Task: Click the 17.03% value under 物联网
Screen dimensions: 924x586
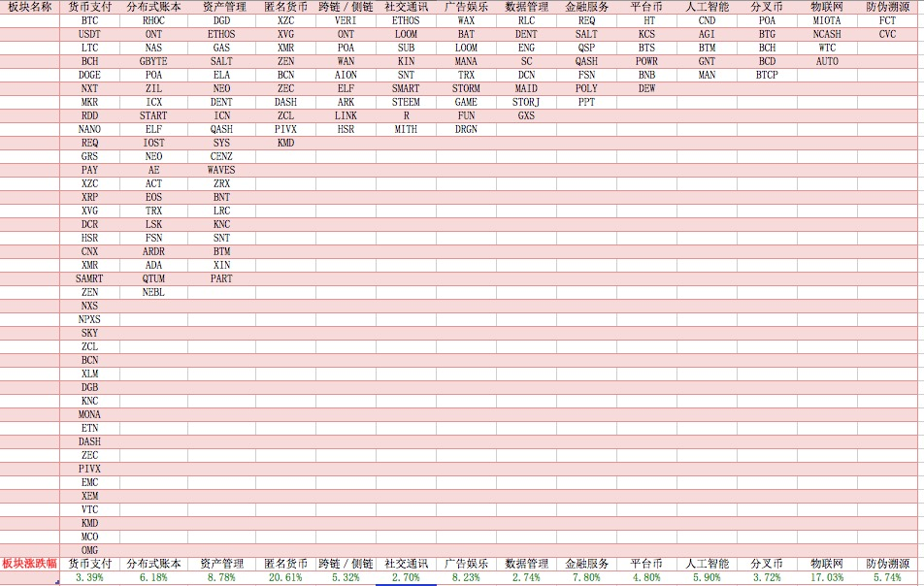Action: point(827,577)
